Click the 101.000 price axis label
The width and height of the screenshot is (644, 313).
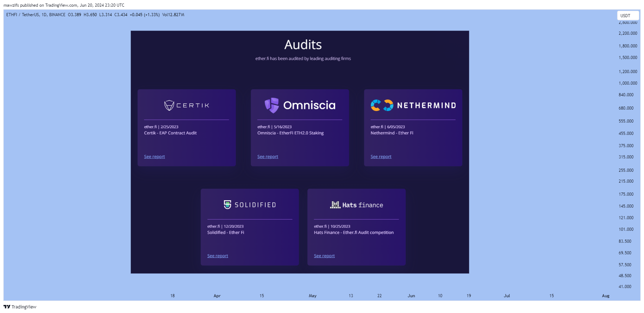pos(626,229)
